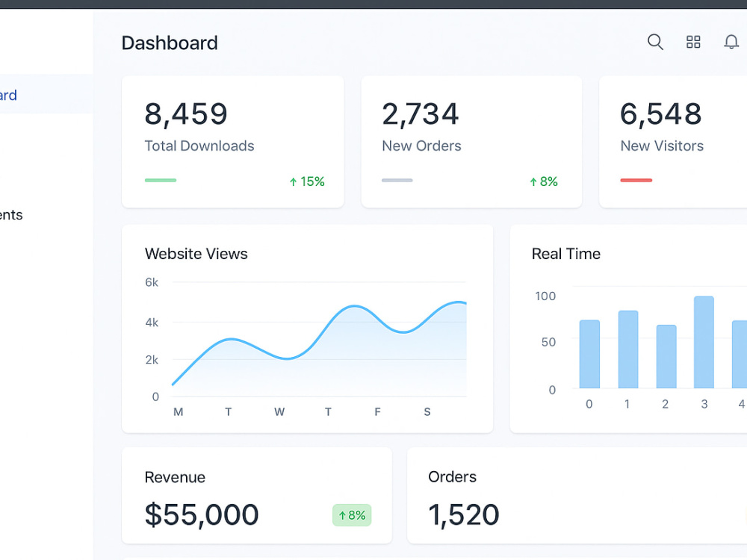This screenshot has height=560, width=747.
Task: Open the apps grid icon
Action: [693, 42]
